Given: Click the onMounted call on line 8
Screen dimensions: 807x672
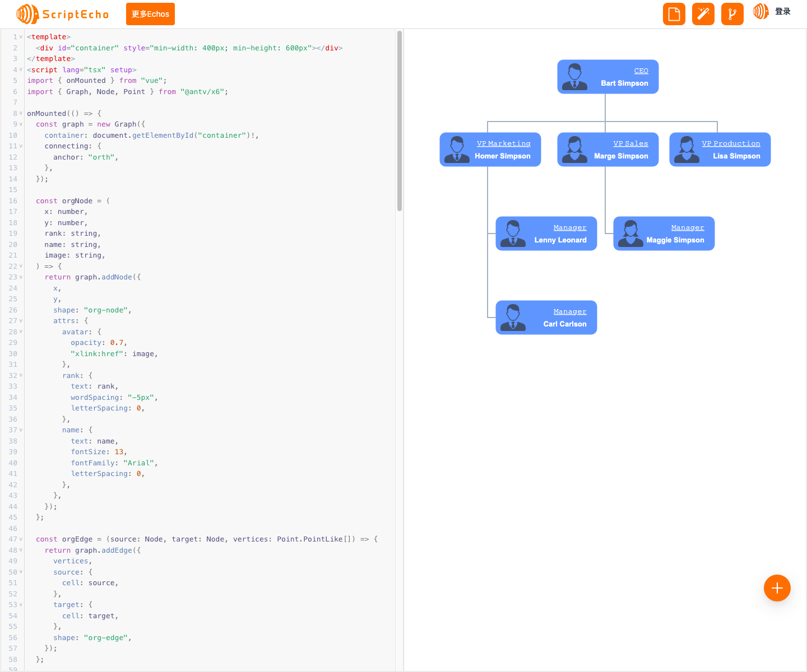Looking at the screenshot, I should [47, 114].
